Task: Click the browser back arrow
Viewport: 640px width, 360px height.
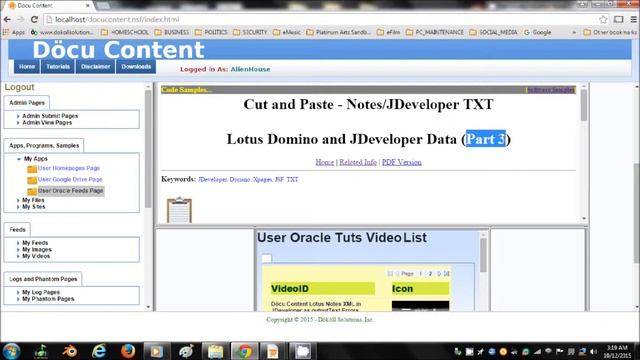Action: 7,19
